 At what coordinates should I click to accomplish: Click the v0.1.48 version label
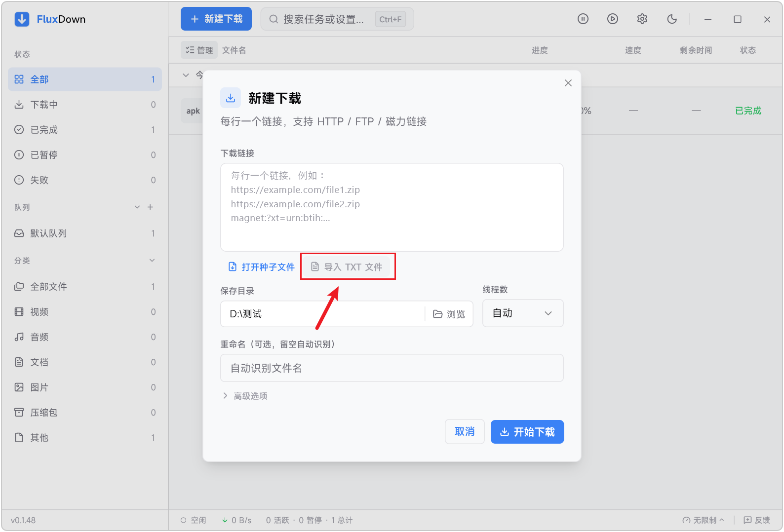click(x=23, y=520)
